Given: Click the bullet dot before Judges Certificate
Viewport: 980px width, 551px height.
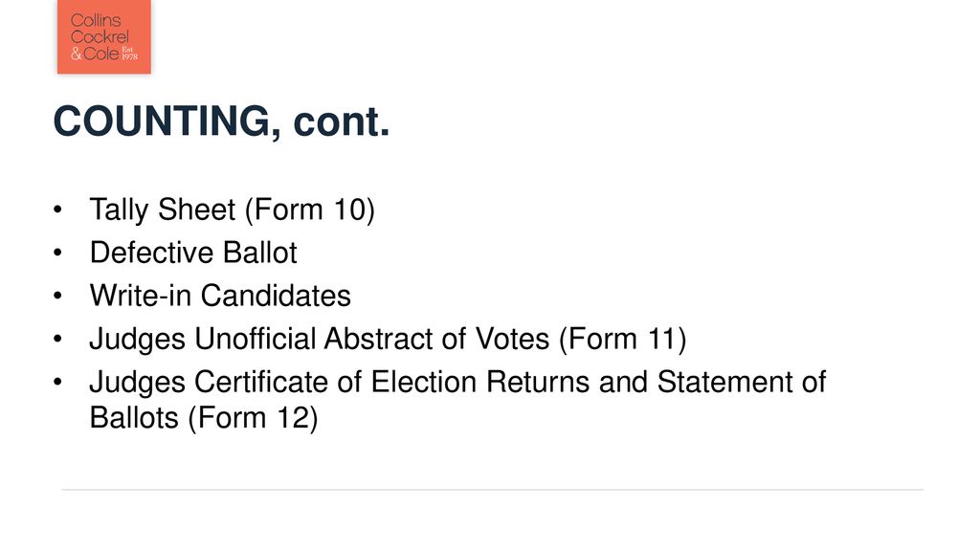Looking at the screenshot, I should [x=58, y=382].
